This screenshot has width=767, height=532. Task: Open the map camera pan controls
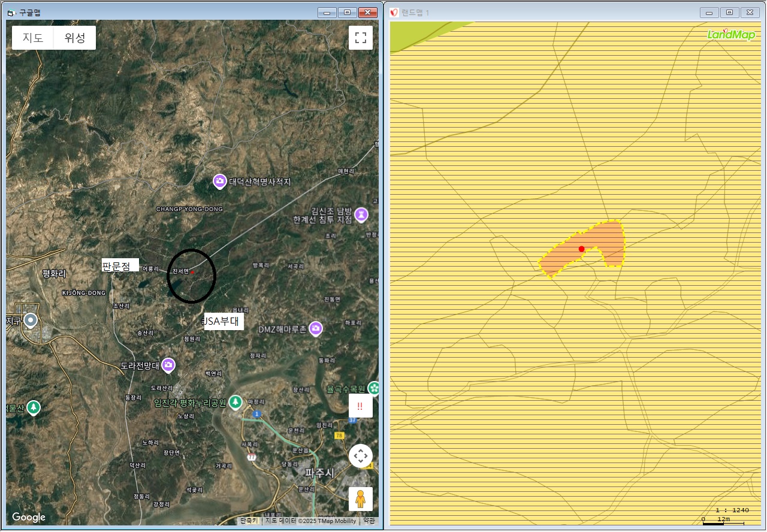click(x=361, y=456)
